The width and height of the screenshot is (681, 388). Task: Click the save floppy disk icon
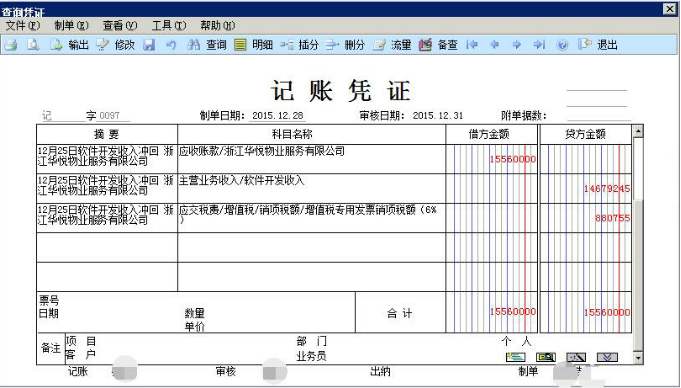pyautogui.click(x=149, y=45)
